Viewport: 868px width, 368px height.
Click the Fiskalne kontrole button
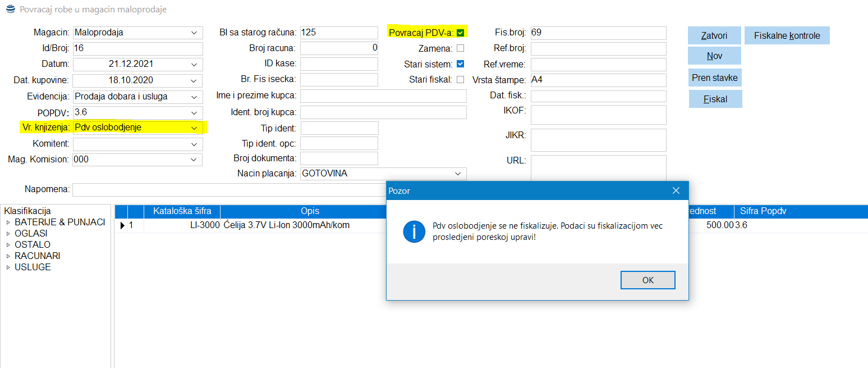pos(787,36)
